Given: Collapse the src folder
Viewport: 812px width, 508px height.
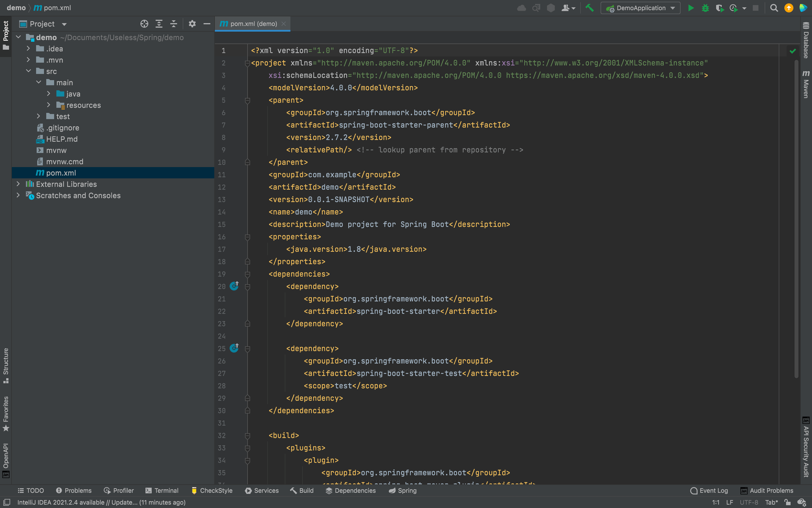Looking at the screenshot, I should pyautogui.click(x=28, y=71).
